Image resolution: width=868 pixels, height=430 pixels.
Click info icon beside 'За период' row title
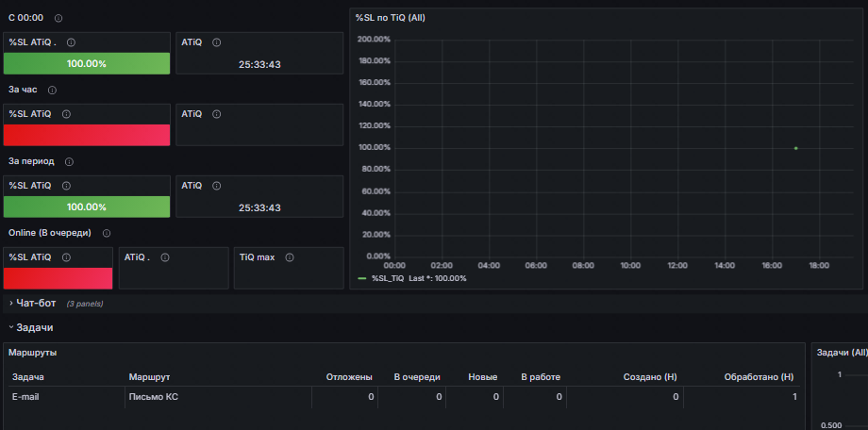point(69,161)
